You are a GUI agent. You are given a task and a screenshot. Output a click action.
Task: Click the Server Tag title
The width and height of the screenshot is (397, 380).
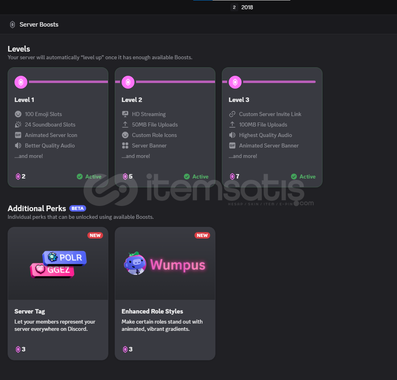point(30,311)
